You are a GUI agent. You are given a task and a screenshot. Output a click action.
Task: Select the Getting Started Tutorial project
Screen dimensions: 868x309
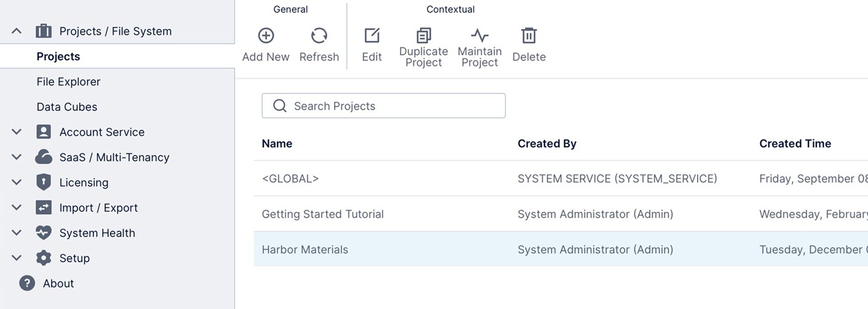561,214
